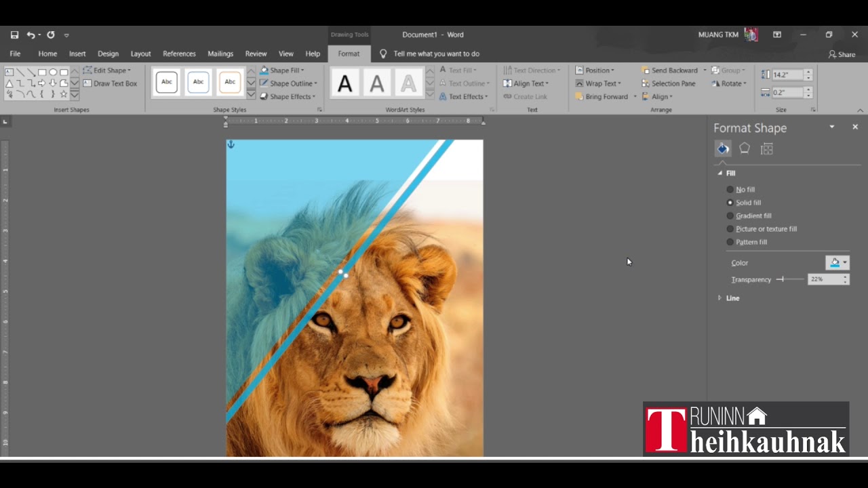Open the Rotate dropdown
The height and width of the screenshot is (488, 868).
click(729, 83)
